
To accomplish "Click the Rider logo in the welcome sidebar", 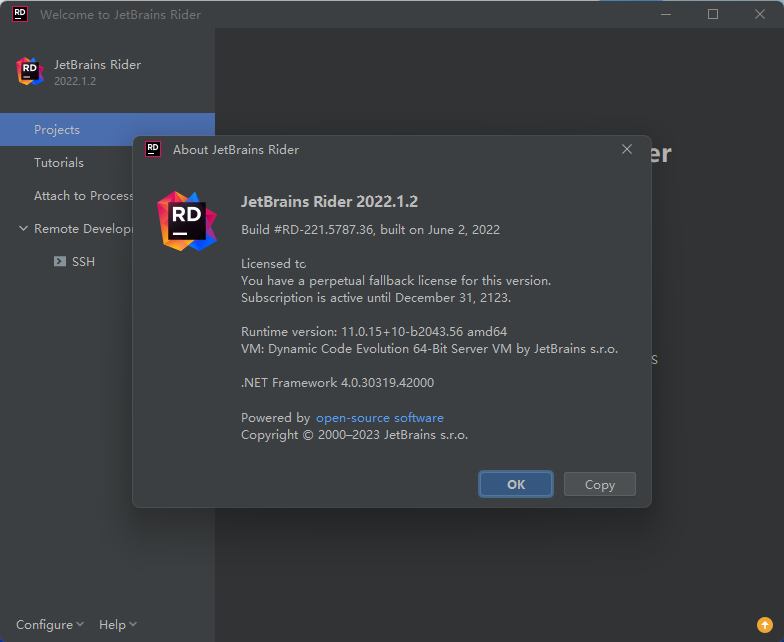I will tap(30, 71).
